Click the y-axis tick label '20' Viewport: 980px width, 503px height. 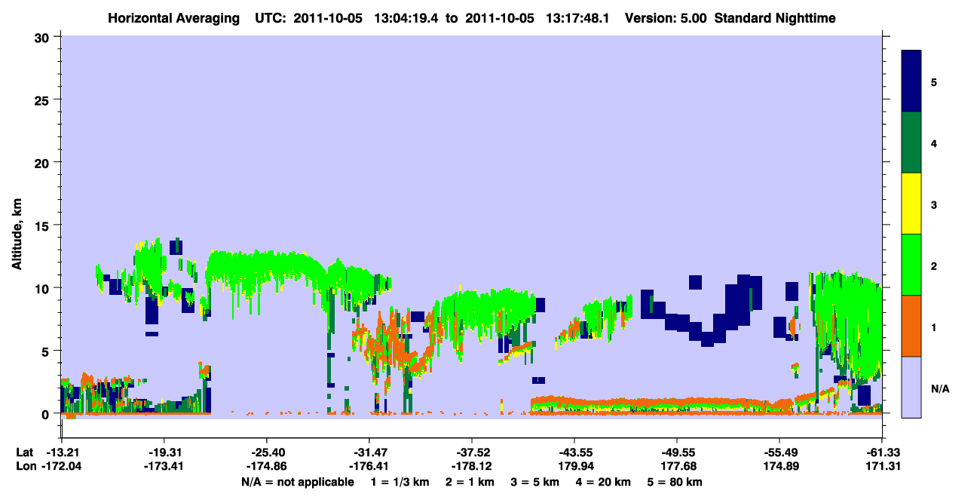42,162
